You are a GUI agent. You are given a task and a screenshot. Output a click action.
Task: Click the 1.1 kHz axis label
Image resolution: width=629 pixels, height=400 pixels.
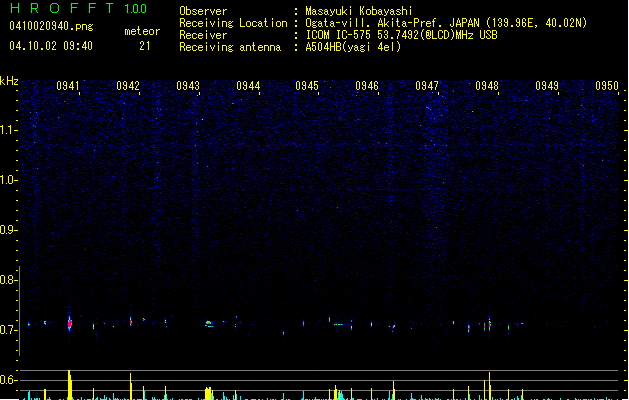pos(8,130)
